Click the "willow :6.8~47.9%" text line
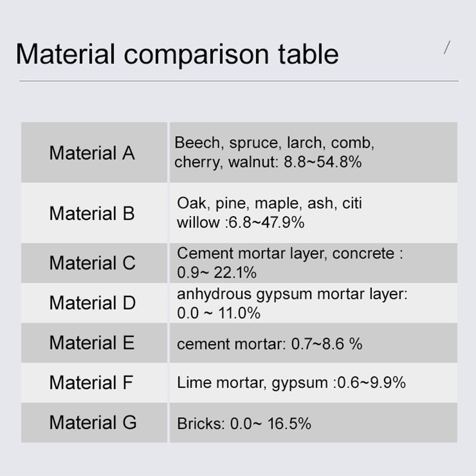 coord(240,222)
